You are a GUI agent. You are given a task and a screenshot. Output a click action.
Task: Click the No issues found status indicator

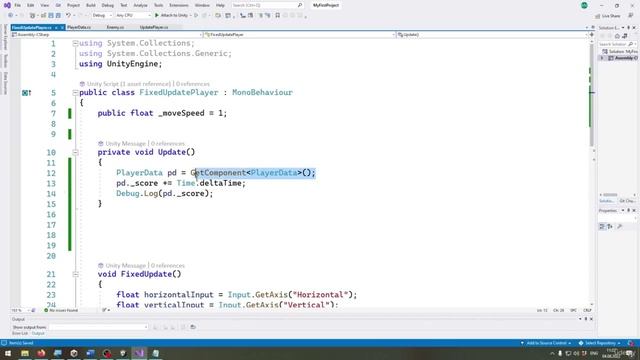click(x=61, y=310)
